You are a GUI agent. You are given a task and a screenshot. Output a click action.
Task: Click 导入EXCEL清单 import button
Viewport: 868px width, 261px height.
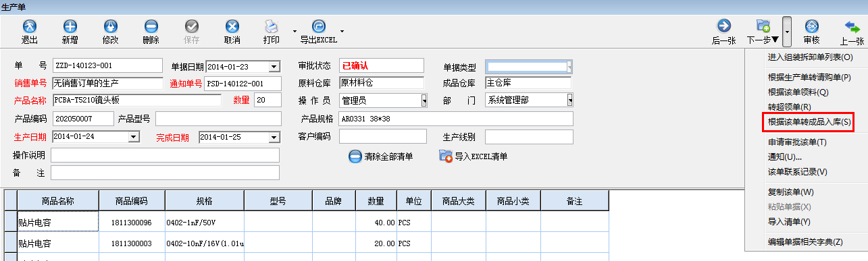[473, 156]
